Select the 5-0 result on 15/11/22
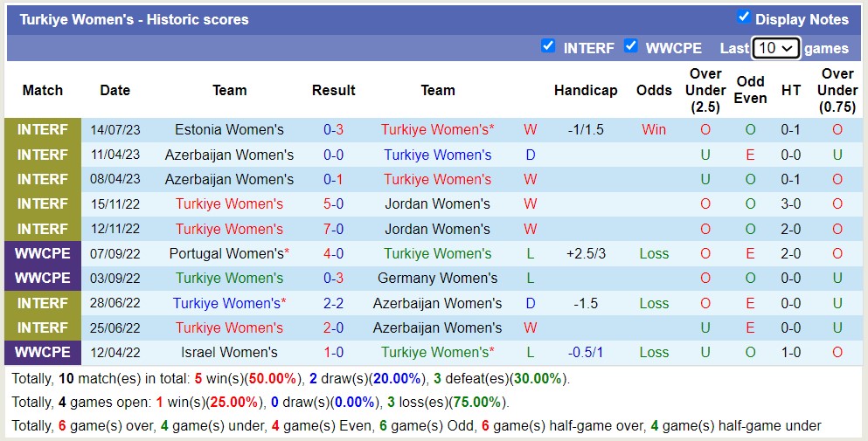 [x=333, y=203]
